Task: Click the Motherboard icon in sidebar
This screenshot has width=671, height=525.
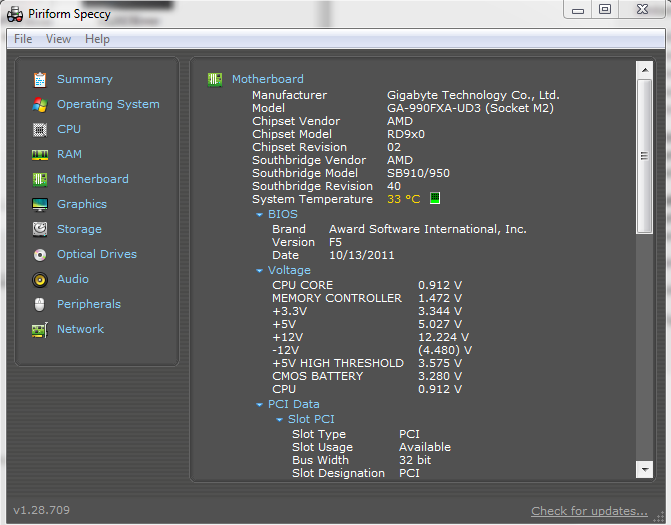Action: 40,179
